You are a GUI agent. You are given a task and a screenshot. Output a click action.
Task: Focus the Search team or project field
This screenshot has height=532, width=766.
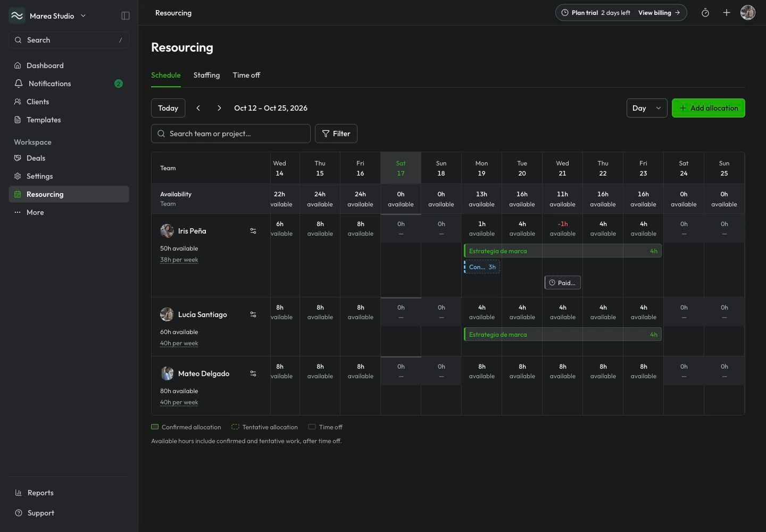[231, 134]
